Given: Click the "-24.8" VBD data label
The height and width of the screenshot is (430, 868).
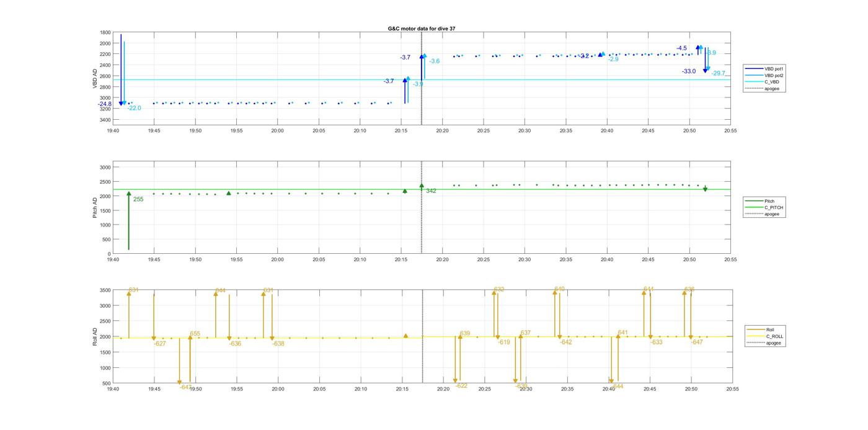Looking at the screenshot, I should pyautogui.click(x=105, y=104).
